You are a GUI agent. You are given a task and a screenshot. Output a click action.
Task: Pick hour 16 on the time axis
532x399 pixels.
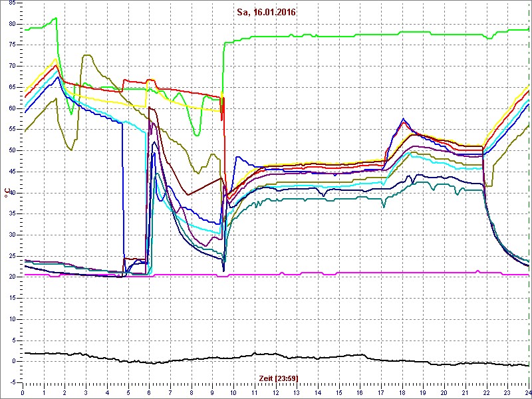click(360, 392)
